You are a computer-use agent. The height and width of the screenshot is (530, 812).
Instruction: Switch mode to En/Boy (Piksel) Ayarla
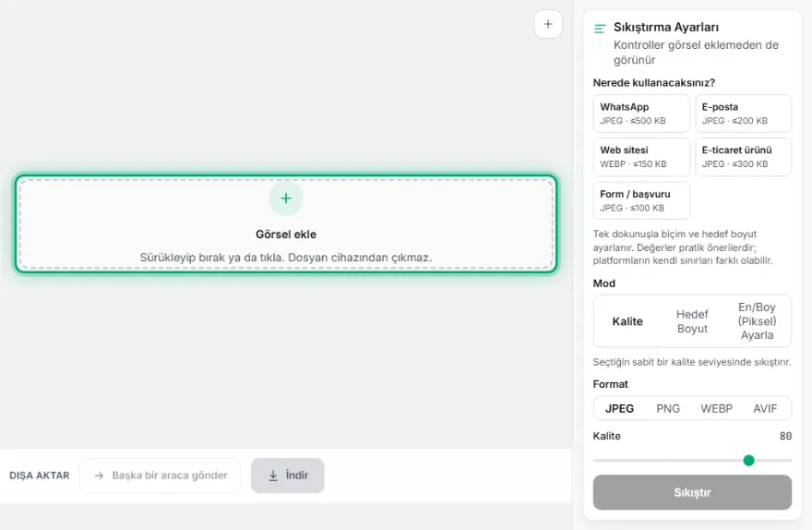757,321
